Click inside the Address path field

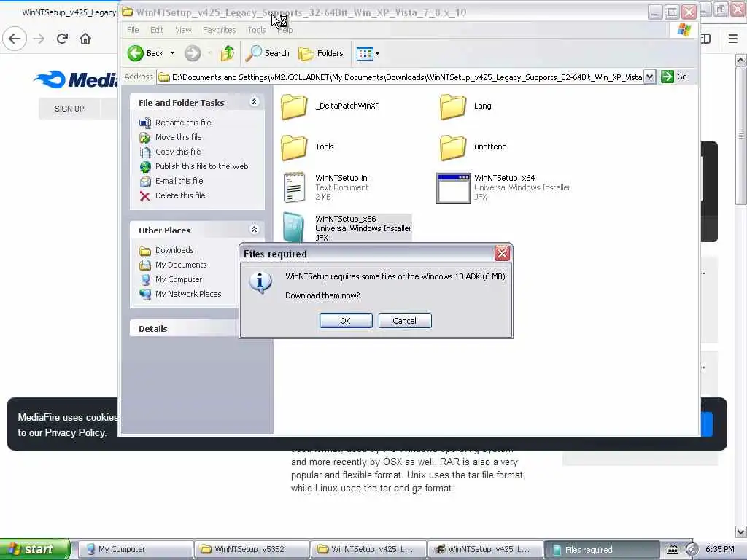tap(400, 77)
